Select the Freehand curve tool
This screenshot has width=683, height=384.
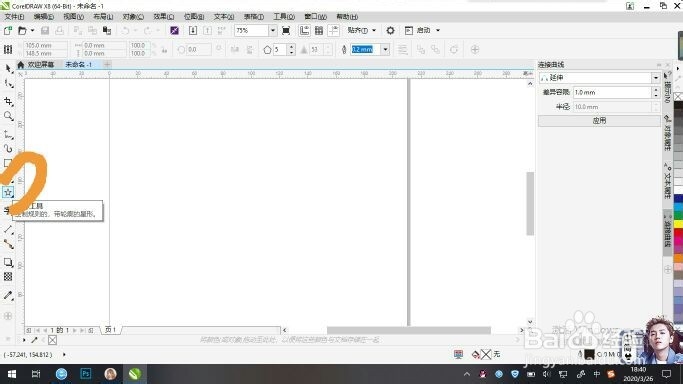[8, 135]
